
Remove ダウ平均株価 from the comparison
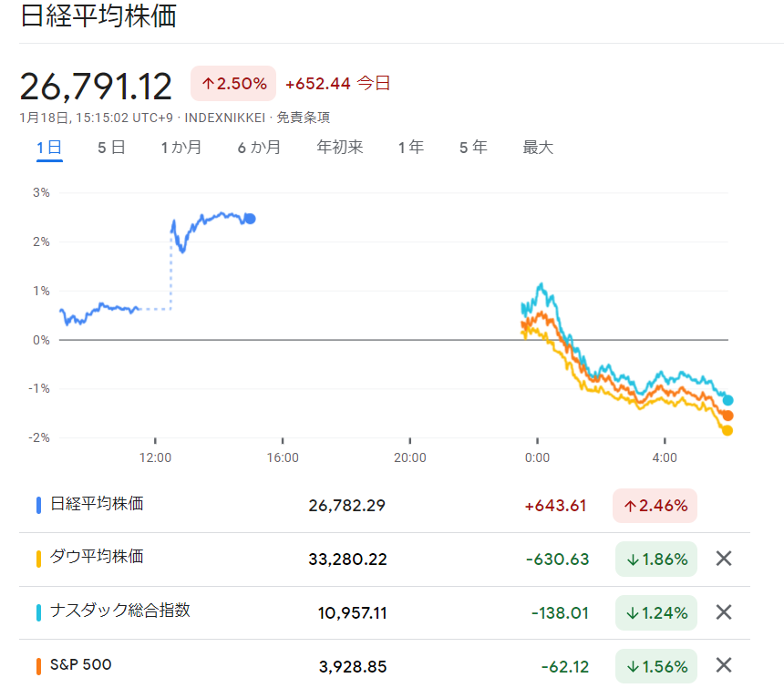tap(724, 559)
